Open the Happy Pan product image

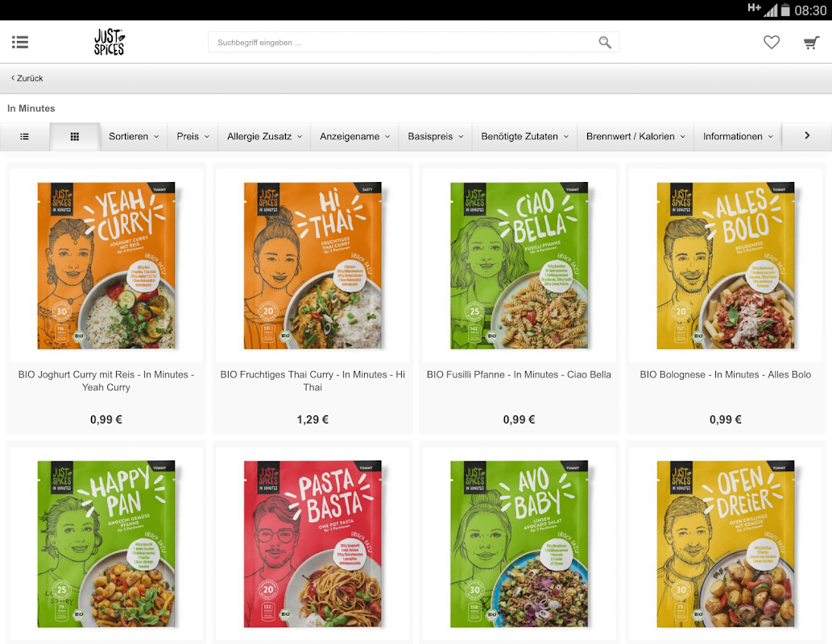pos(106,543)
